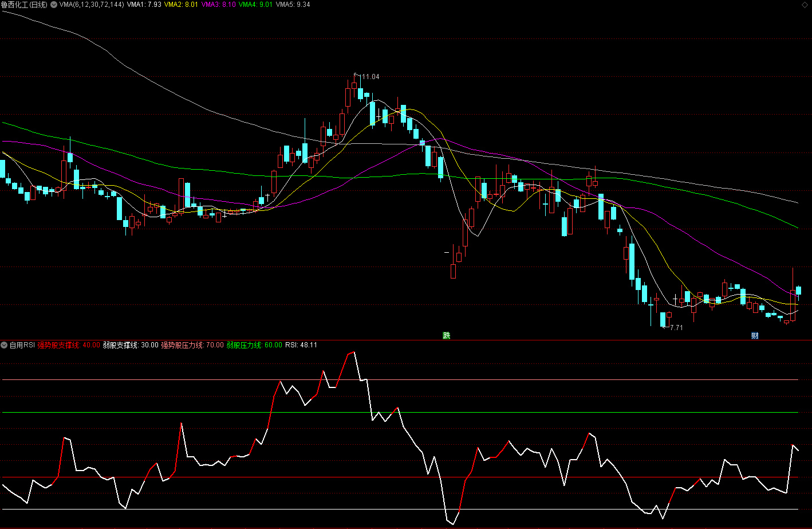Screen dimensions: 812x529
Task: Click the 跌 marker on the chart
Action: point(447,335)
